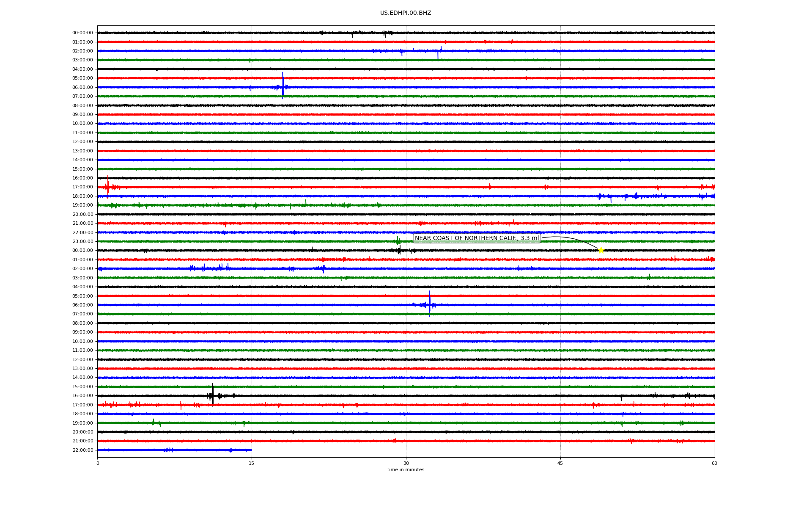The image size is (812, 508).
Task: Click the x-axis tick label 30
Action: (x=406, y=464)
